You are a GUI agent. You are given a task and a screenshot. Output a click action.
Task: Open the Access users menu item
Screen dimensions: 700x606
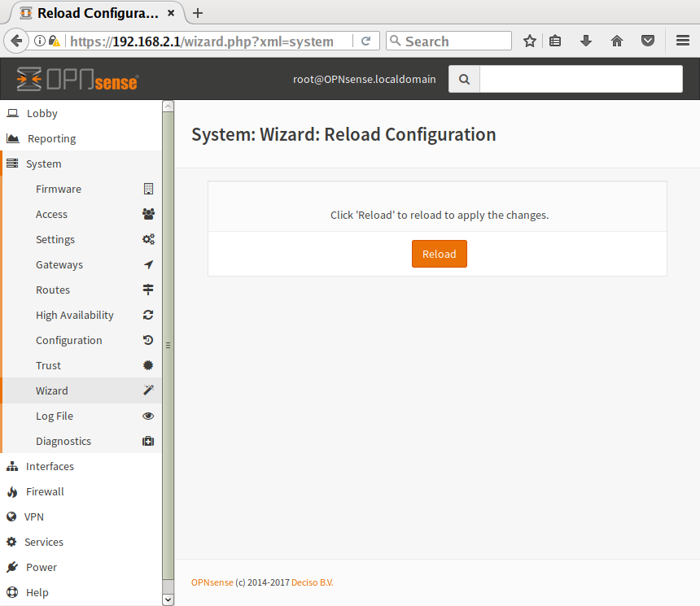point(51,214)
